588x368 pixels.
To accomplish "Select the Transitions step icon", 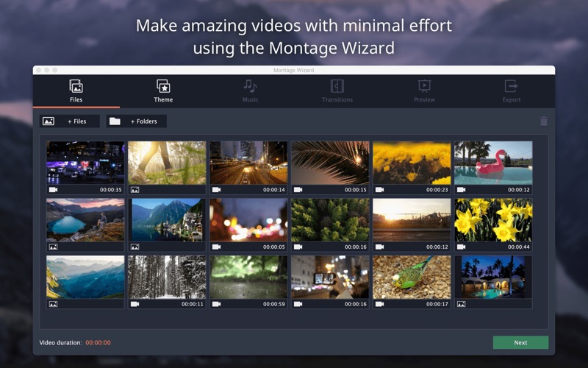I will pos(337,86).
